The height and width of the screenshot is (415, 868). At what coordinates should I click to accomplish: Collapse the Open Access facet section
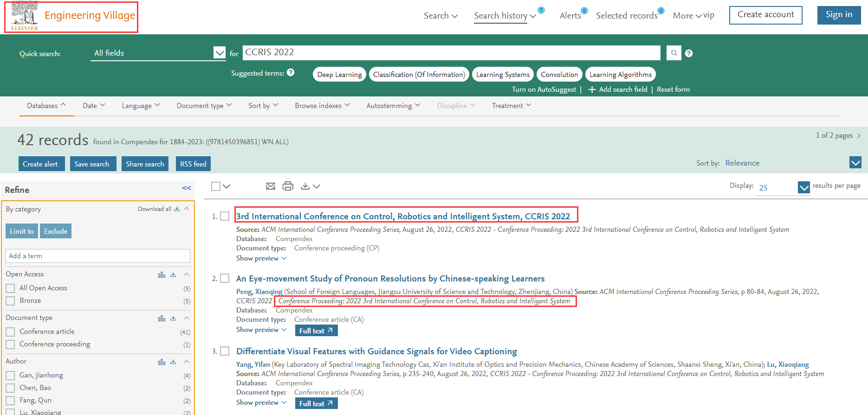[187, 275]
